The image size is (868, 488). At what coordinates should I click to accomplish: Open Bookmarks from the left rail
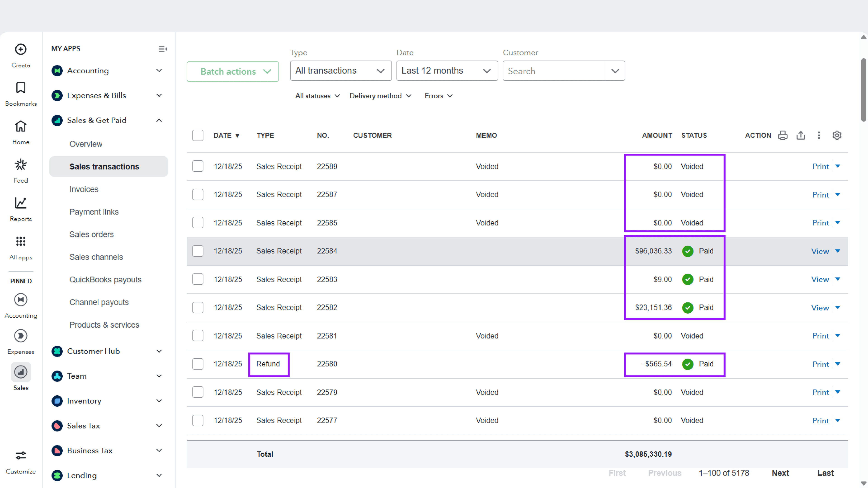(21, 88)
